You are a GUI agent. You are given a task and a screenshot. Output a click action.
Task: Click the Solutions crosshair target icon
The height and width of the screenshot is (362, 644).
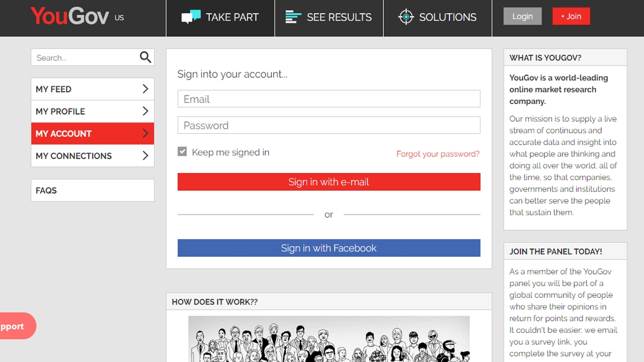(406, 17)
